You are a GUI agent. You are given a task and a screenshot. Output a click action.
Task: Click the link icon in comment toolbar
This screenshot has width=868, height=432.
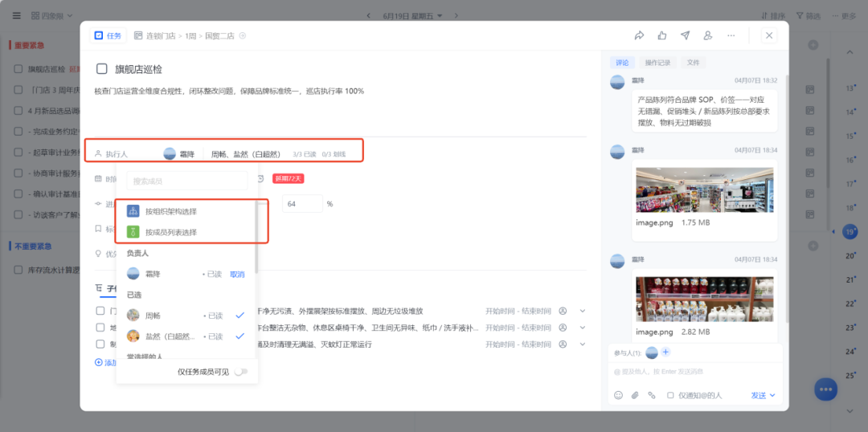tap(652, 395)
